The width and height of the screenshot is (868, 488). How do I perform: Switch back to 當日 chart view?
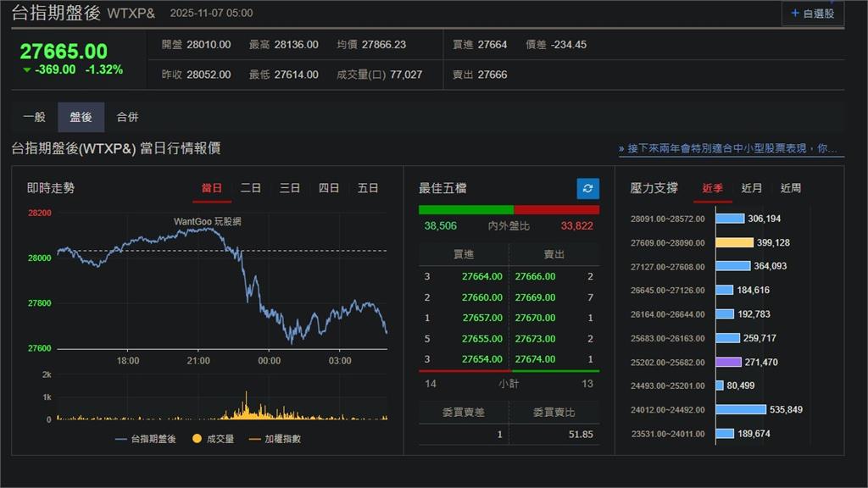tap(211, 188)
